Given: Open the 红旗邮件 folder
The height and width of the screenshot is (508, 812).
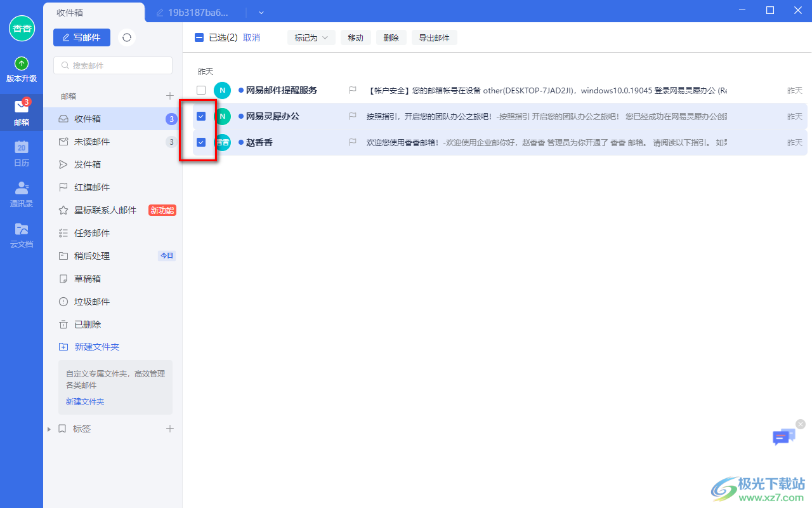Looking at the screenshot, I should (113, 187).
